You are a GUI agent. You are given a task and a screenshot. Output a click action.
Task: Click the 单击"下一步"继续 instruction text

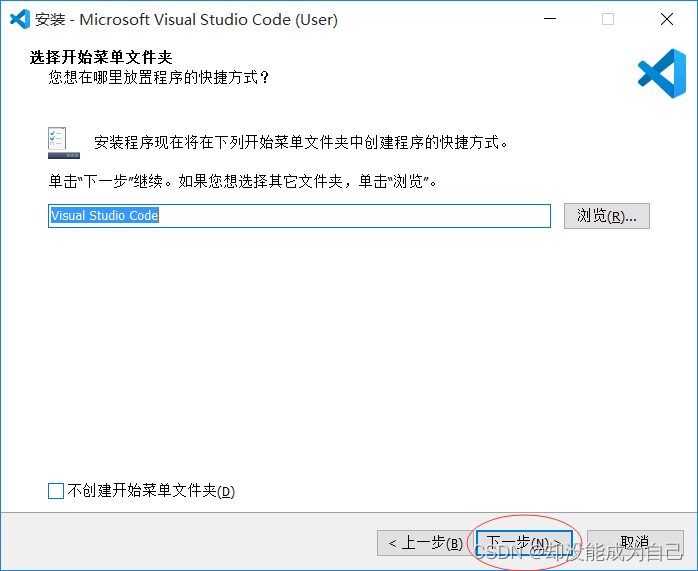[243, 181]
